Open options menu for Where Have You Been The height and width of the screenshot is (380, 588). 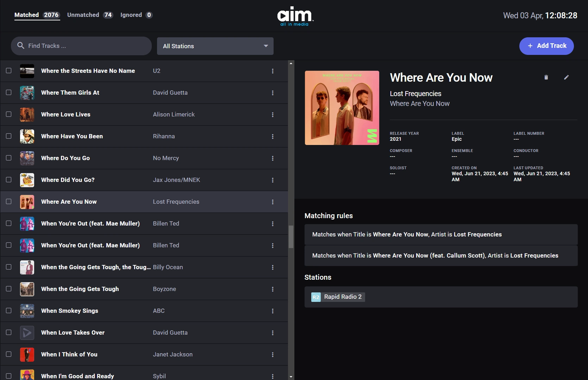(x=273, y=137)
